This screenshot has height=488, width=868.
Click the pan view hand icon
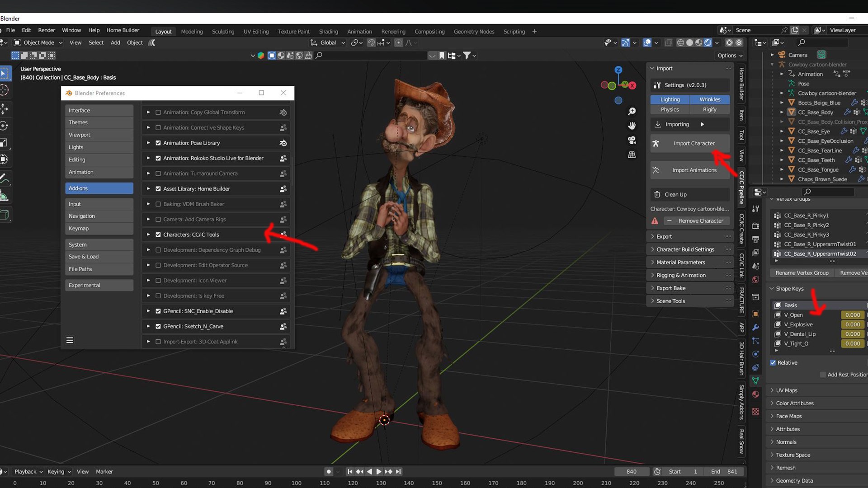click(632, 126)
